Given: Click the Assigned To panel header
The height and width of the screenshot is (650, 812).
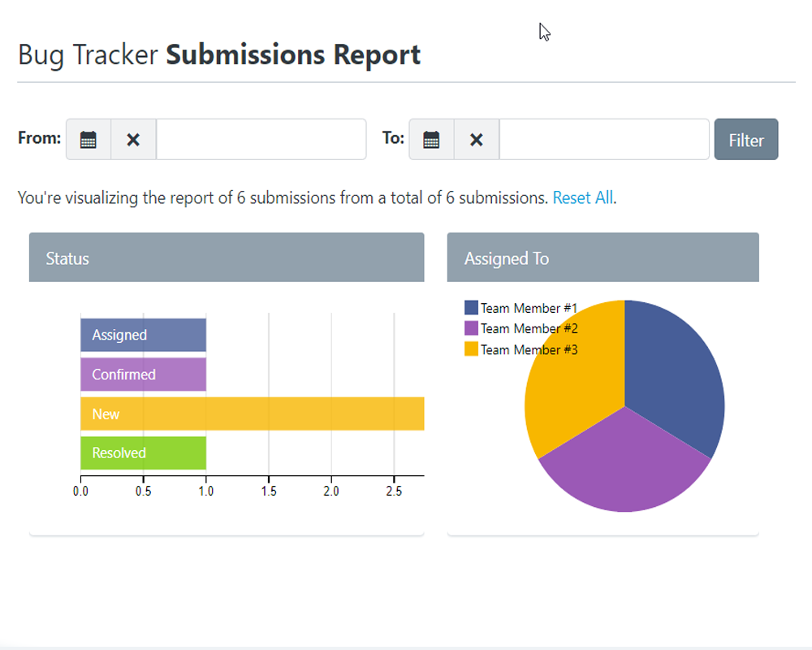Looking at the screenshot, I should [603, 258].
